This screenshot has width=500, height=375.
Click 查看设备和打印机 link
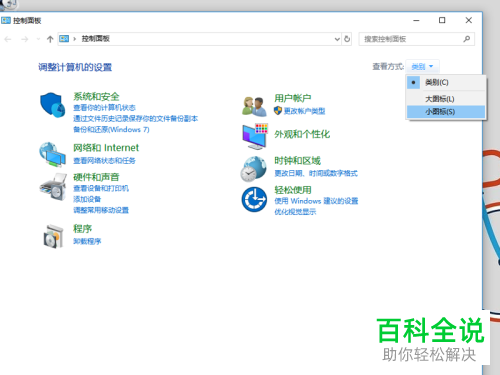[101, 188]
